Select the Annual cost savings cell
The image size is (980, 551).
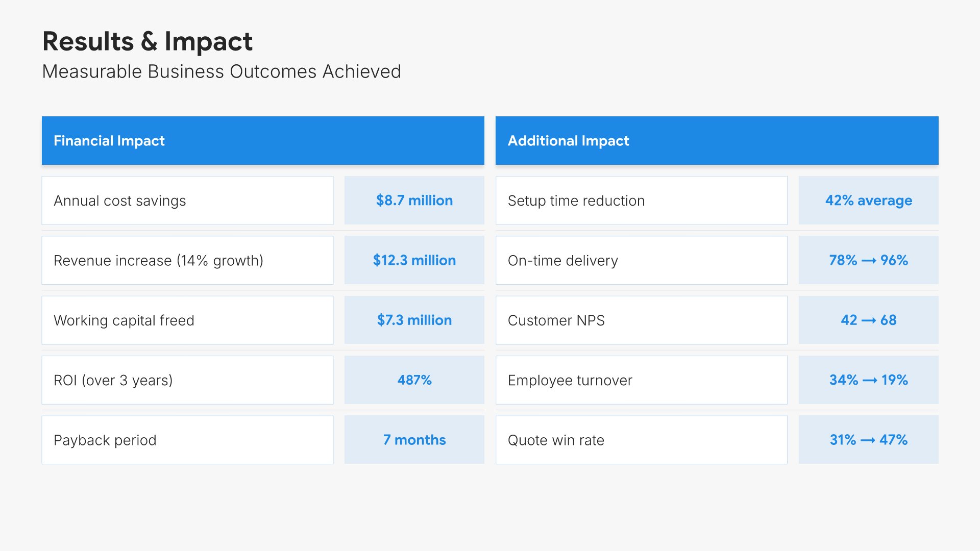pyautogui.click(x=187, y=201)
